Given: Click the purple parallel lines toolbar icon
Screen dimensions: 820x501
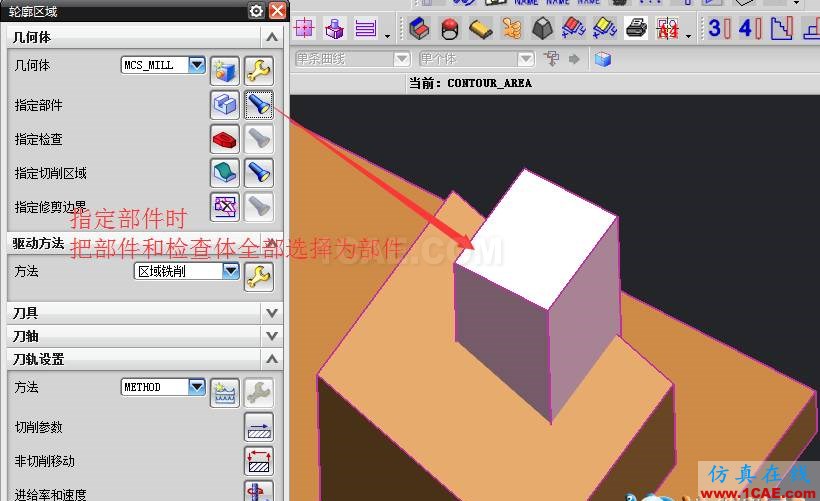Looking at the screenshot, I should tap(366, 28).
